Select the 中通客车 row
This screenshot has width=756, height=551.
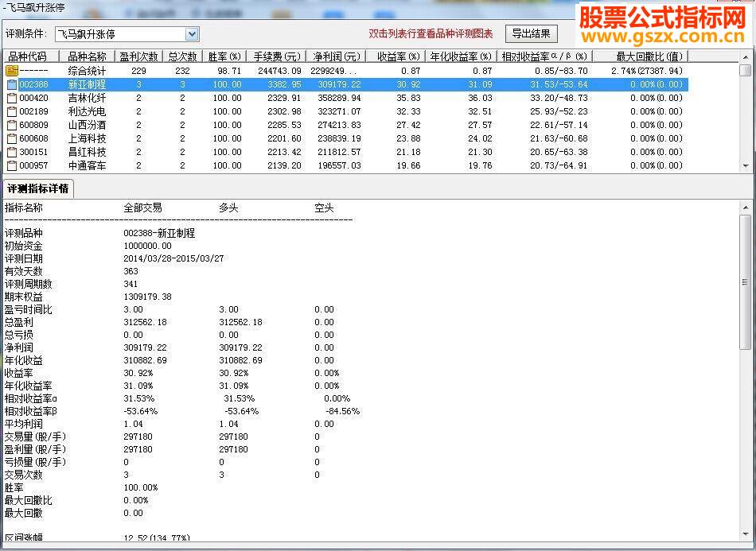pyautogui.click(x=346, y=165)
